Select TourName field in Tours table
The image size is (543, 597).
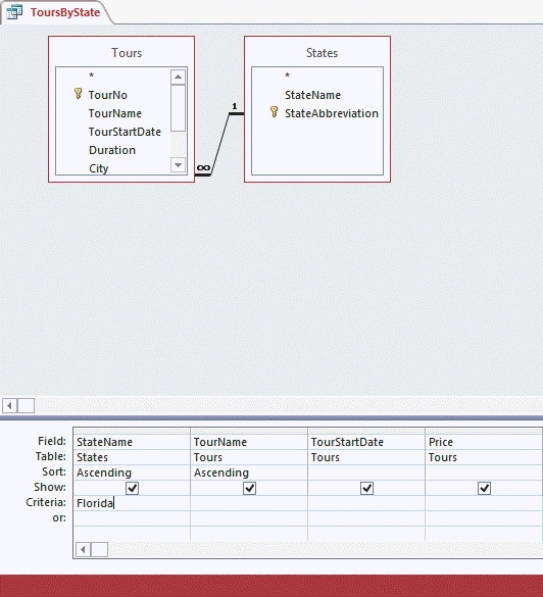point(115,113)
